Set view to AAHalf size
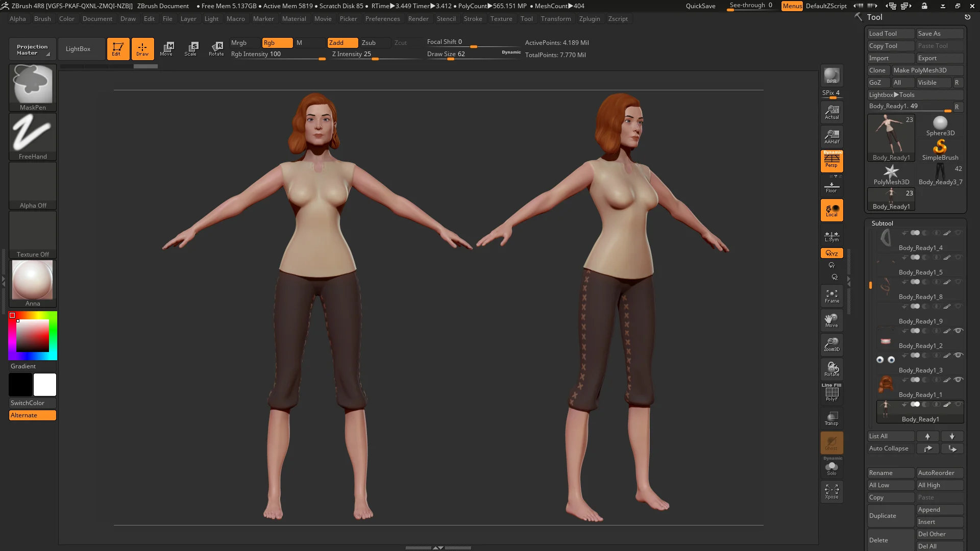The image size is (980, 551). (831, 137)
